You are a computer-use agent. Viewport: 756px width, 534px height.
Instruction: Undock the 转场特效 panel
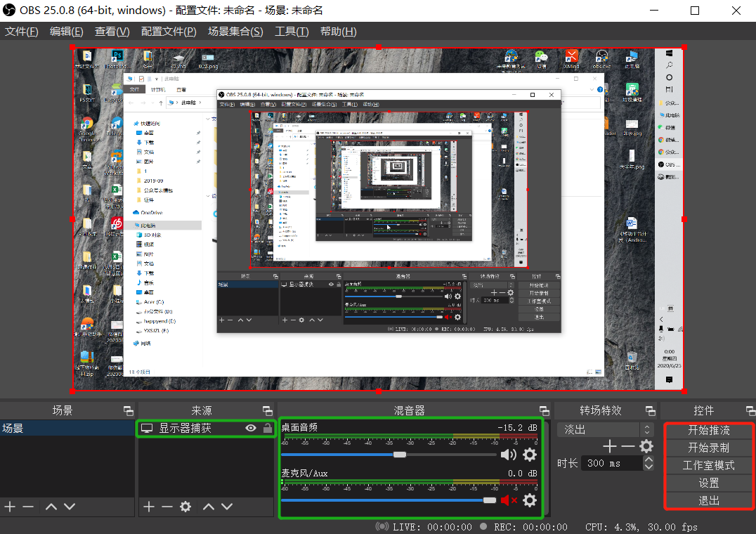651,410
